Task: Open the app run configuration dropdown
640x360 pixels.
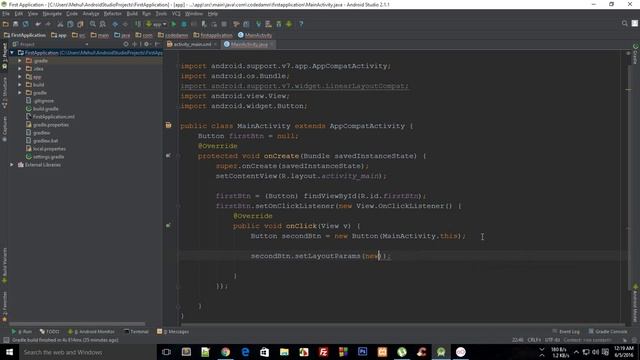Action: click(x=156, y=24)
